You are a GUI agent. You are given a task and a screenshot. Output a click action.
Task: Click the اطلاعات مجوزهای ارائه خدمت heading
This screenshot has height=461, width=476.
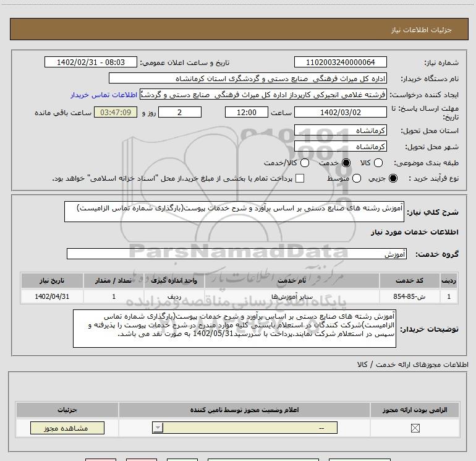tap(412, 364)
